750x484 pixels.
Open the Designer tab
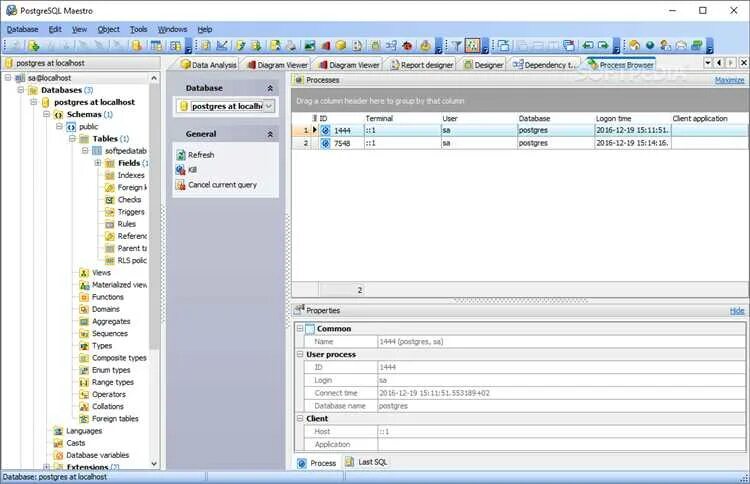tap(484, 65)
